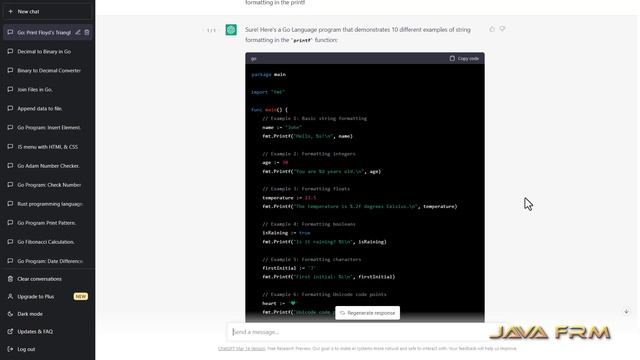Click the chat bubble icon beside JS menu
640x360 pixels.
(x=10, y=147)
